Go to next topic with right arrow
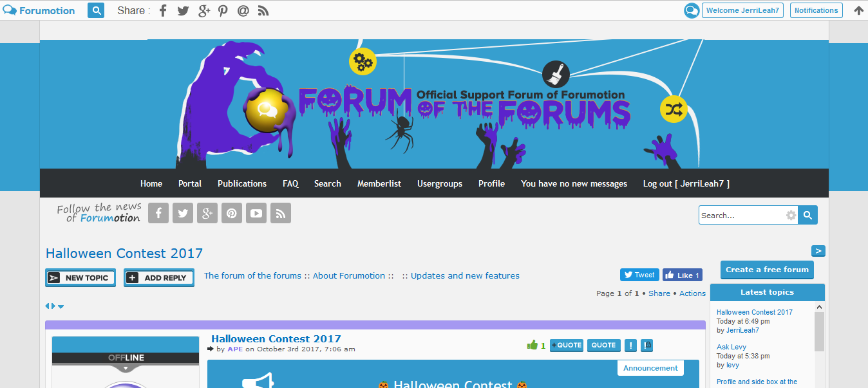The image size is (868, 388). coord(53,306)
